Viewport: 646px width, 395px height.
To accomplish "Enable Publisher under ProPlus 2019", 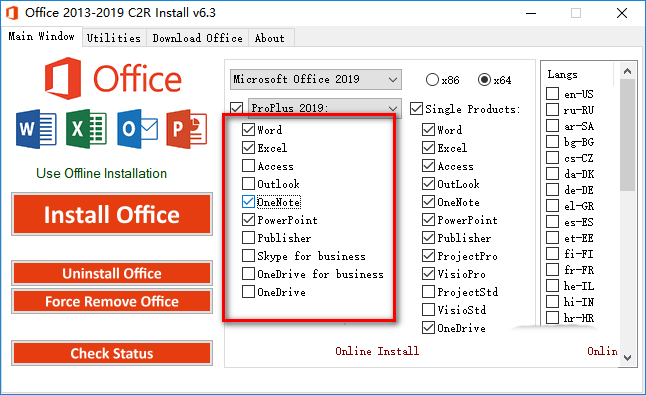I will (x=248, y=238).
